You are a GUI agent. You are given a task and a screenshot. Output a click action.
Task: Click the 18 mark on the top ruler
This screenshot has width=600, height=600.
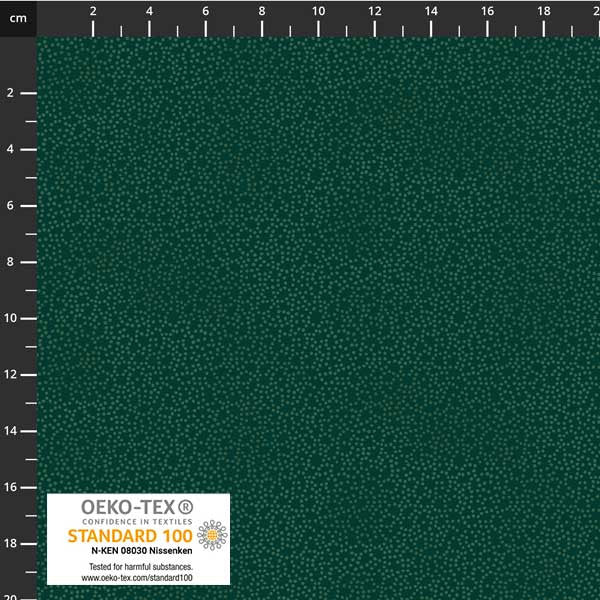click(543, 11)
